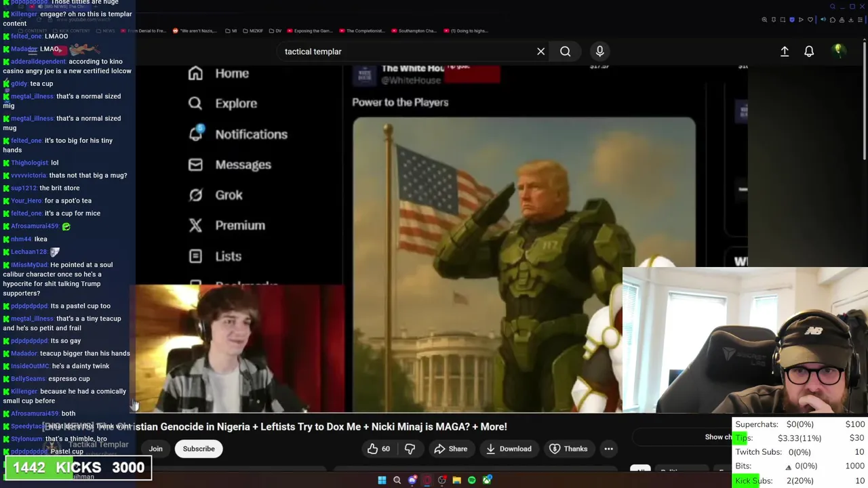This screenshot has height=488, width=868.
Task: Open Premium in the X sidebar
Action: [226, 226]
